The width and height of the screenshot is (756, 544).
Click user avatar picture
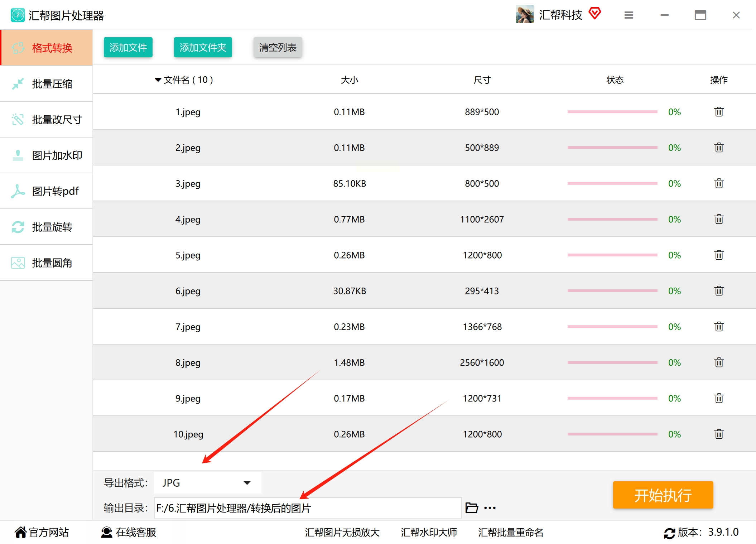pos(524,14)
